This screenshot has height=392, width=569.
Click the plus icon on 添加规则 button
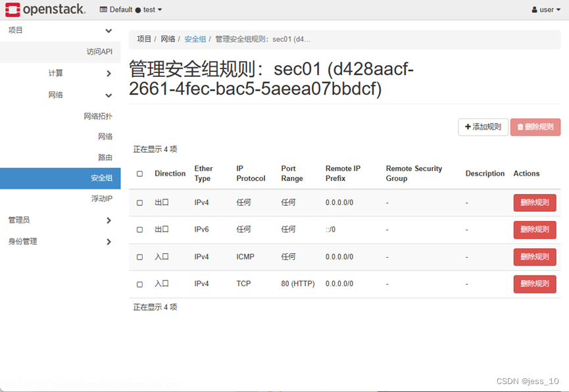pos(467,127)
